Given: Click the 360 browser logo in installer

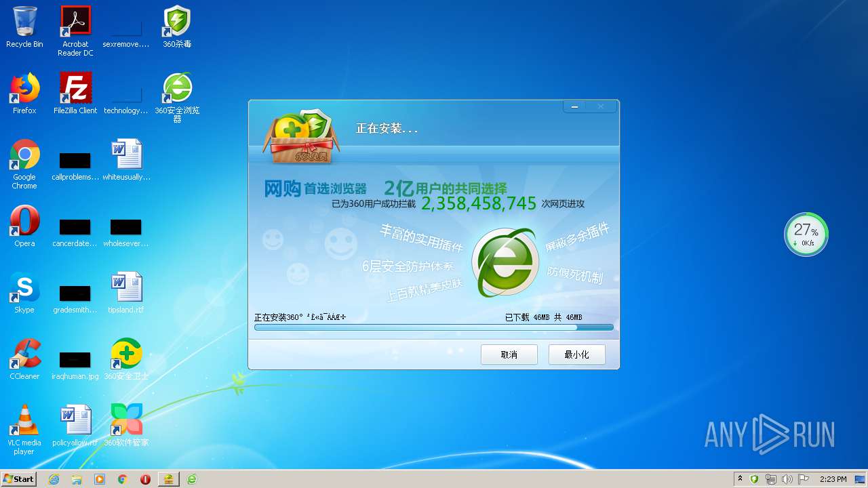Looking at the screenshot, I should (x=505, y=262).
